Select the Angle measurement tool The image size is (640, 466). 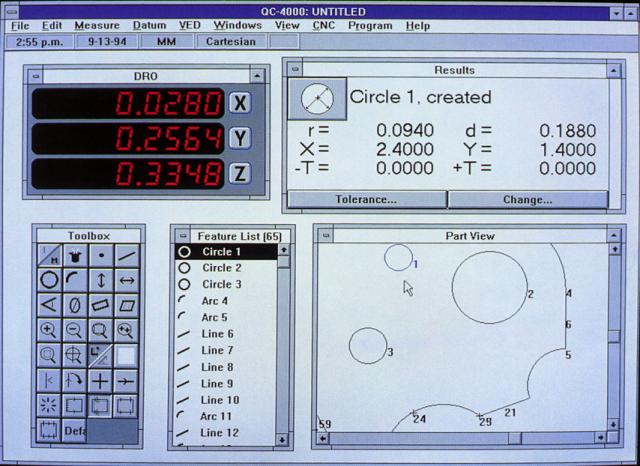(49, 305)
